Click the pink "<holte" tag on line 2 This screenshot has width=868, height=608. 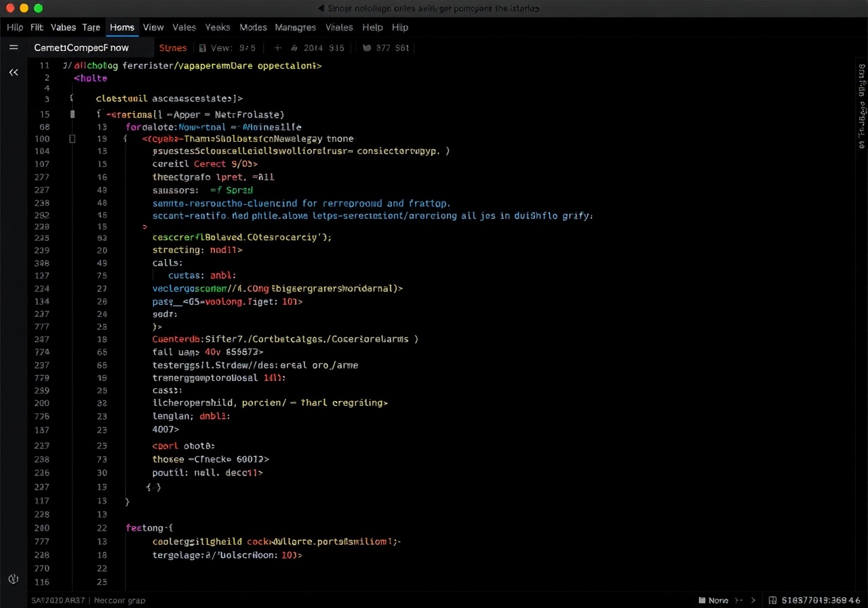point(91,79)
